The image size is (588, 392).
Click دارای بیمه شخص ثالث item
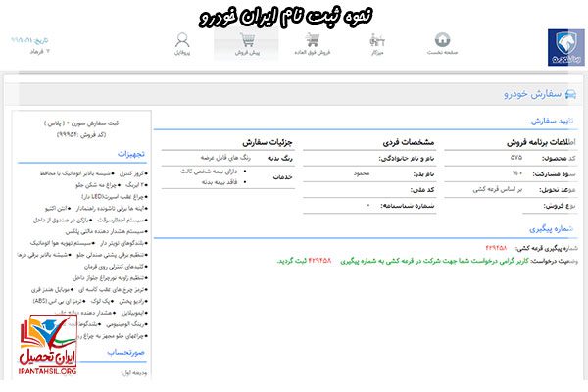[209, 171]
